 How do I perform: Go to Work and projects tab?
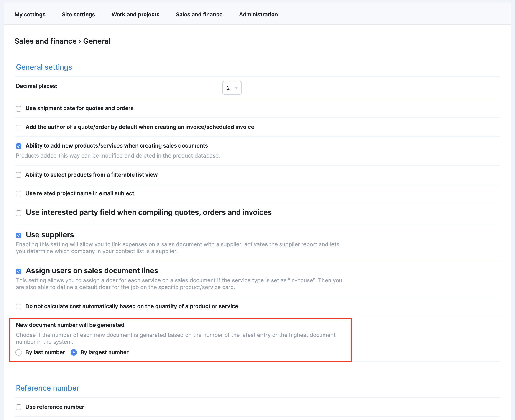point(135,15)
